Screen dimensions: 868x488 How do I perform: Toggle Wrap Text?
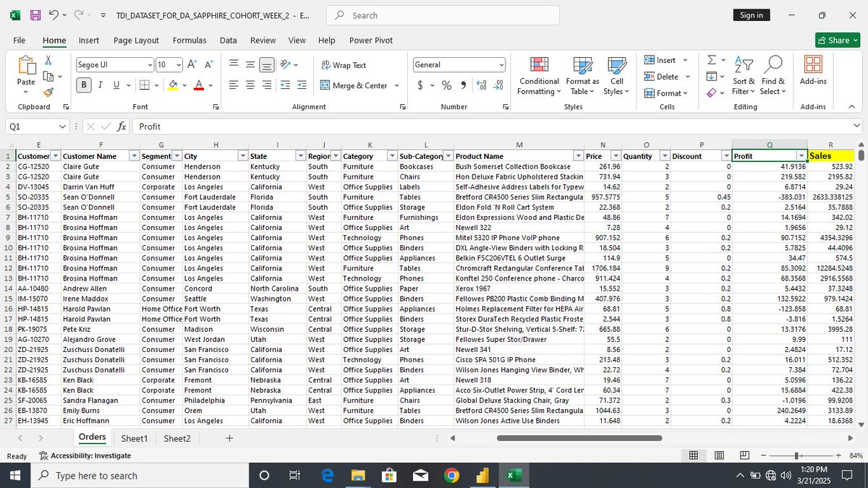pyautogui.click(x=344, y=65)
